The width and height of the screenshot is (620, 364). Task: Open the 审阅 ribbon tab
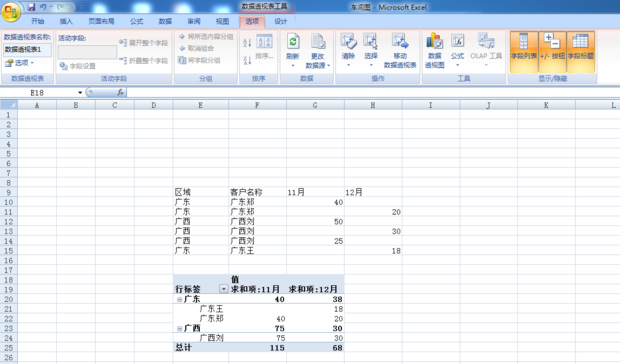coord(194,21)
